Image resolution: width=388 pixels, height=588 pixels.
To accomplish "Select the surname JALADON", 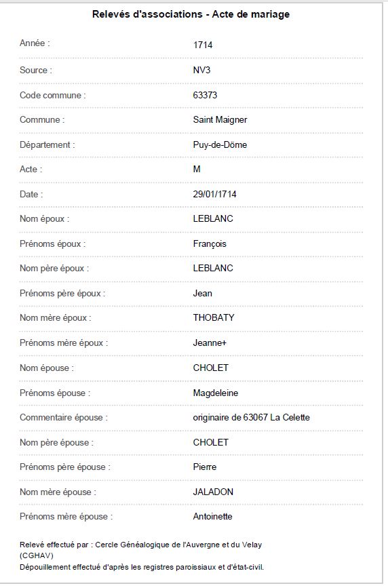I will click(x=213, y=492).
